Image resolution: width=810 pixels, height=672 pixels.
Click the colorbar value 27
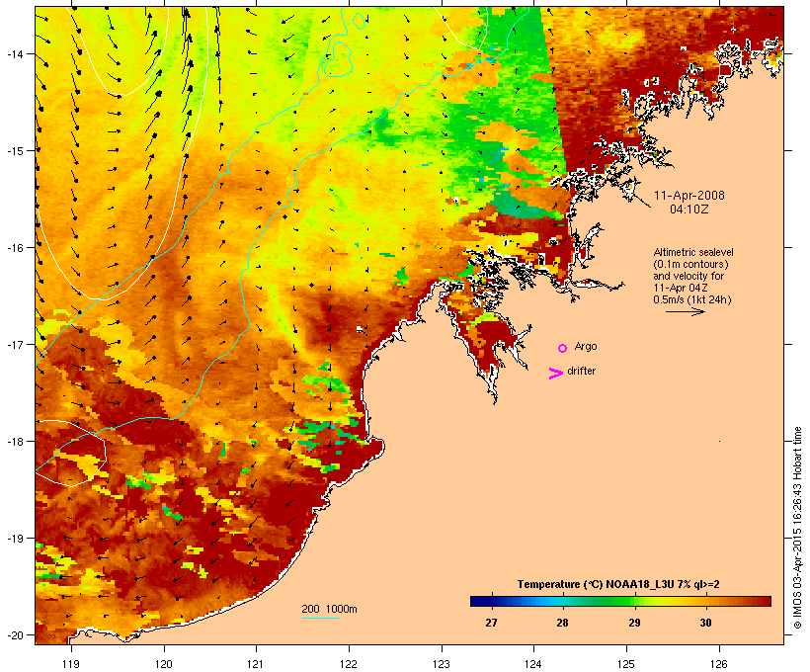(491, 623)
